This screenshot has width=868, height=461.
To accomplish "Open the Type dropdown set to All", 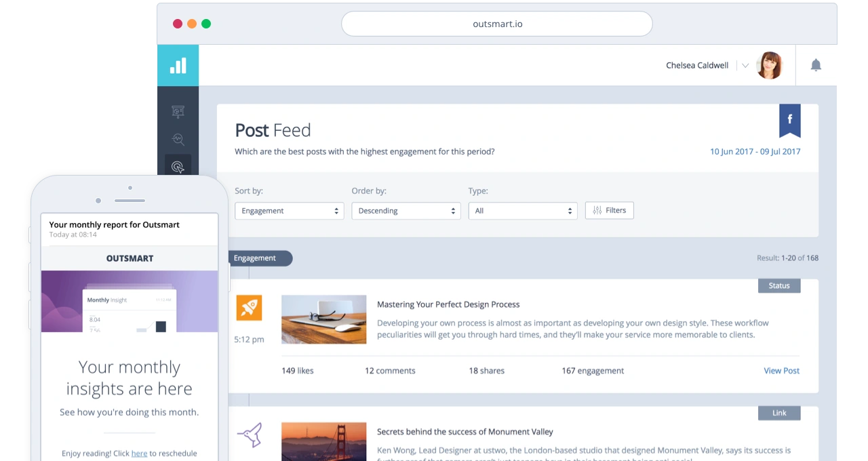I will tap(522, 210).
